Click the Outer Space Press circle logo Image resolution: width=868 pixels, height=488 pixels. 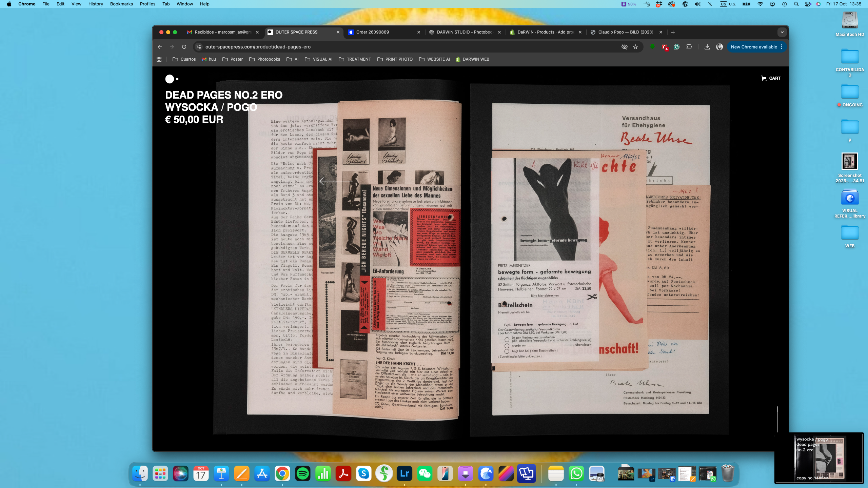(172, 79)
